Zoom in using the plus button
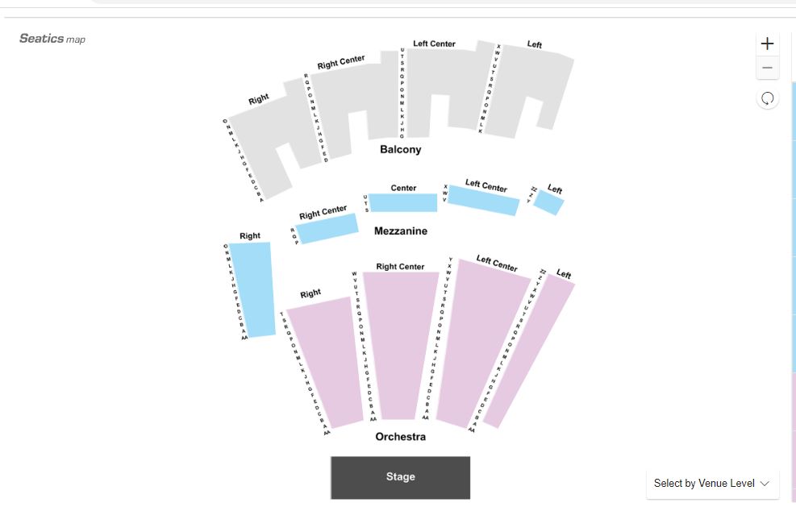Viewport: 796px width, 532px height. [767, 44]
